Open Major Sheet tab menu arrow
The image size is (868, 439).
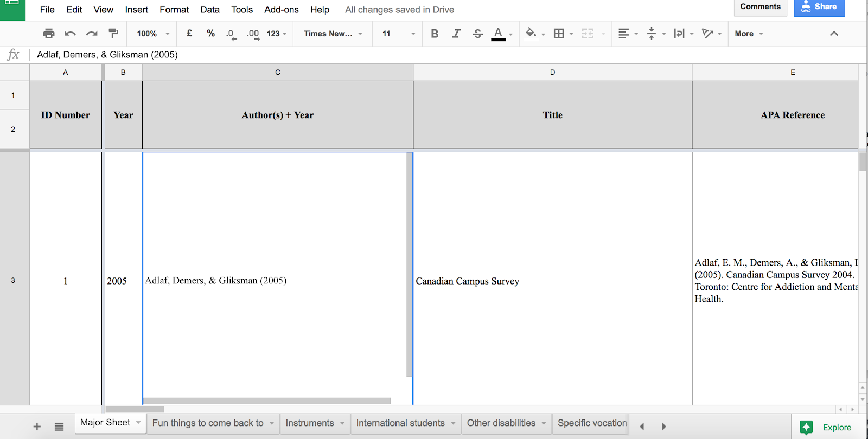[138, 423]
